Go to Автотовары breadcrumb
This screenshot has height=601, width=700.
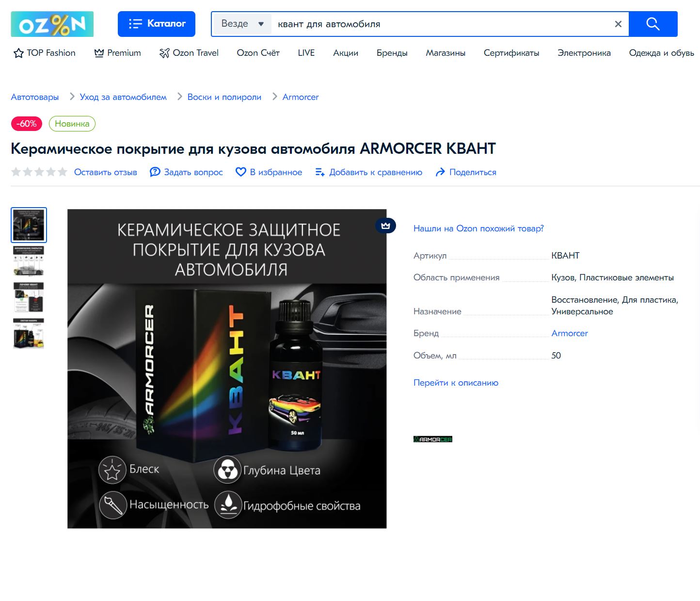pyautogui.click(x=35, y=97)
